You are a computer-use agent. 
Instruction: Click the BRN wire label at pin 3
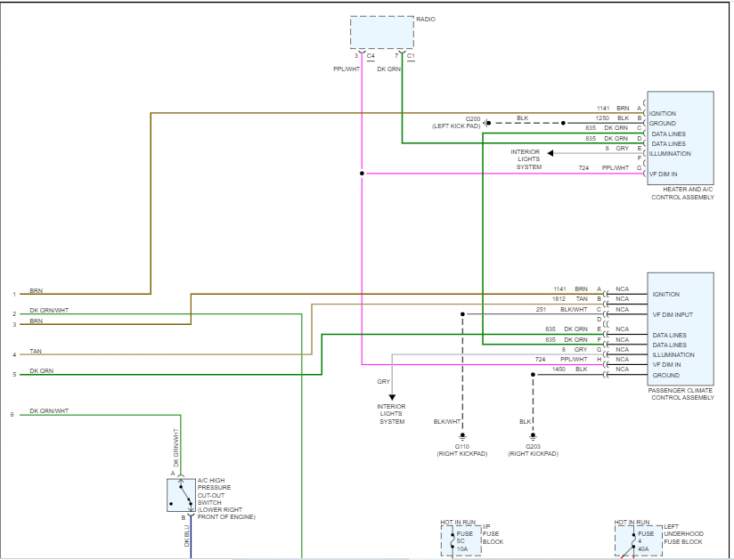(x=36, y=321)
